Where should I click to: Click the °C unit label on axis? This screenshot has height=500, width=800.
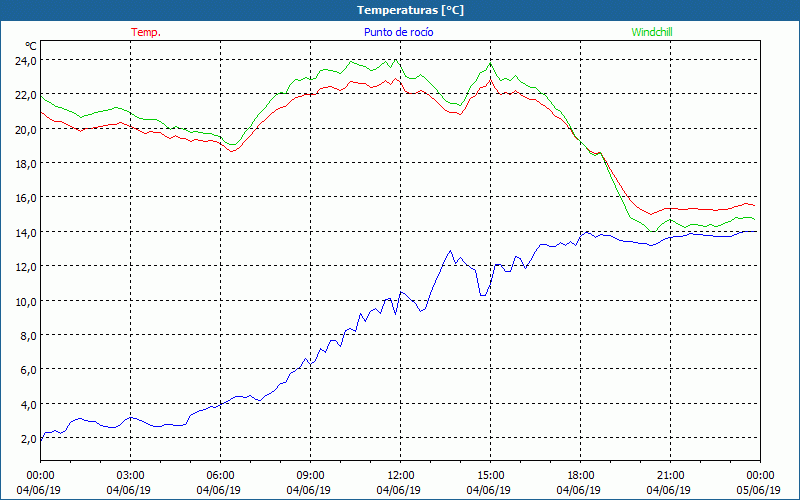tap(31, 46)
